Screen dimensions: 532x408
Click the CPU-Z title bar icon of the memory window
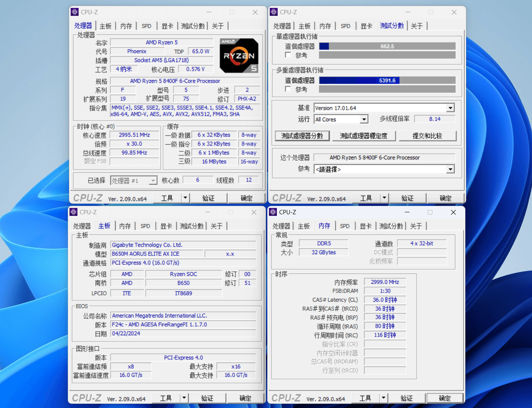coord(274,212)
